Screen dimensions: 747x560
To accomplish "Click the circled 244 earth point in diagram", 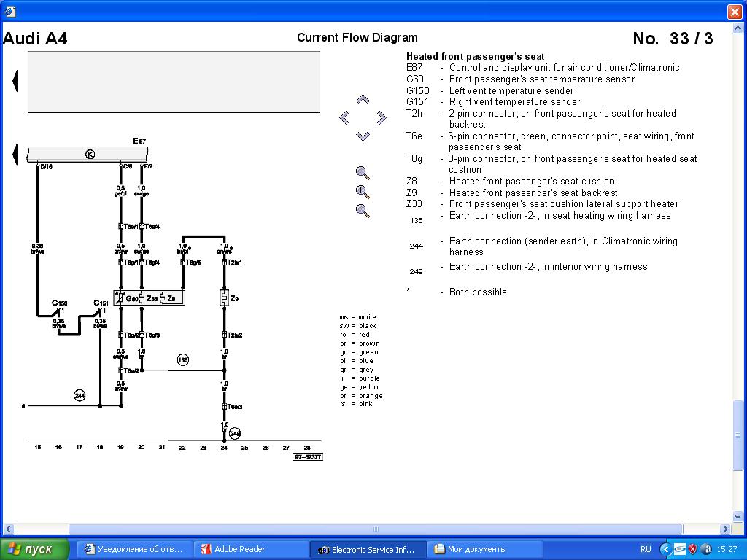I will [x=80, y=395].
